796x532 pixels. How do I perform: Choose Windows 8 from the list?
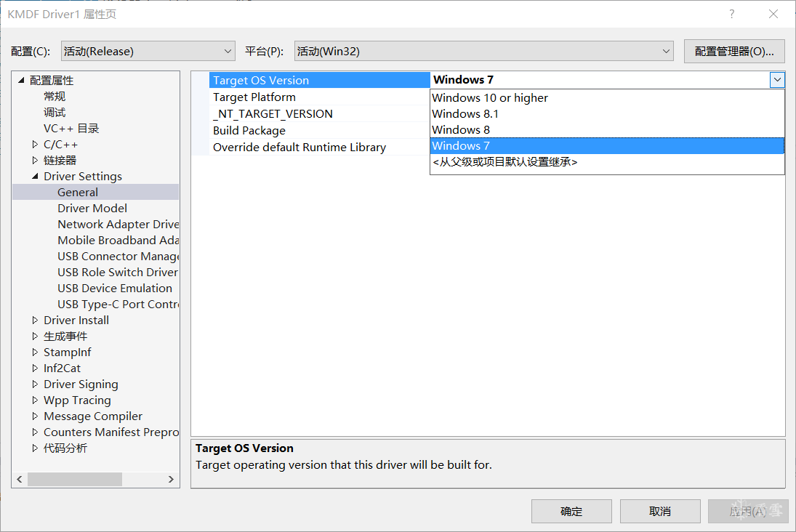pyautogui.click(x=607, y=130)
